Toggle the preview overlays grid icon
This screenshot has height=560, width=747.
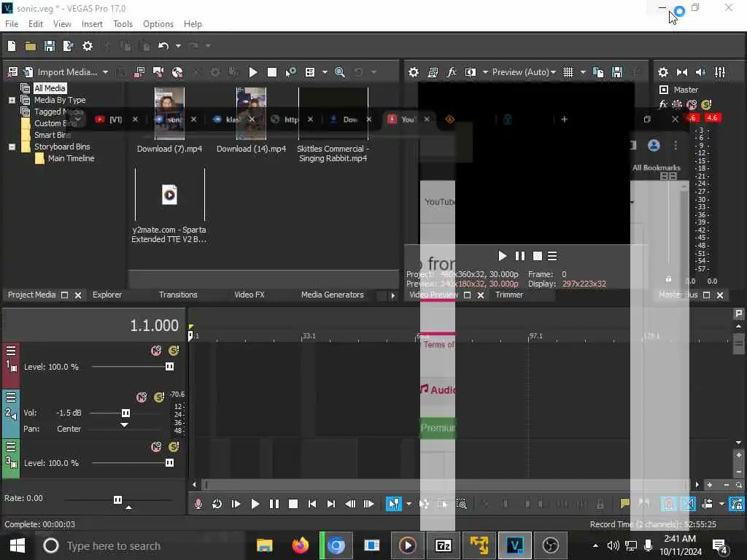point(568,72)
